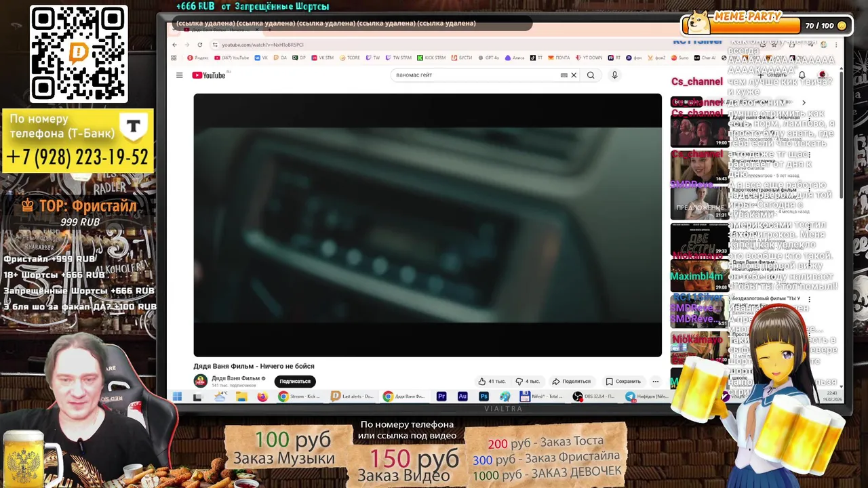Open Дядя Ваня Фильм channel avatar
868x488 pixels.
pyautogui.click(x=200, y=381)
